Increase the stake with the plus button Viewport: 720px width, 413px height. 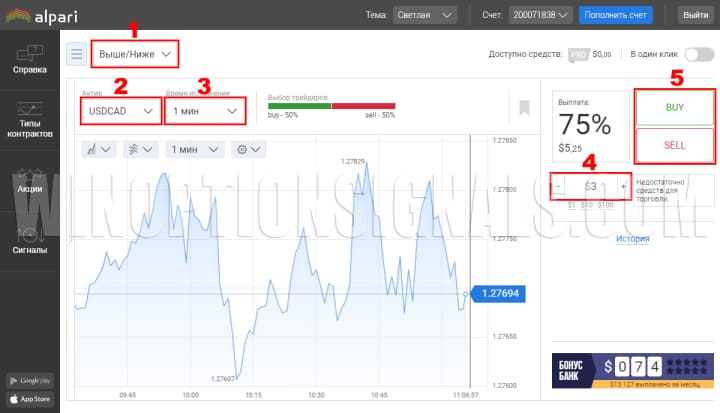click(x=624, y=186)
